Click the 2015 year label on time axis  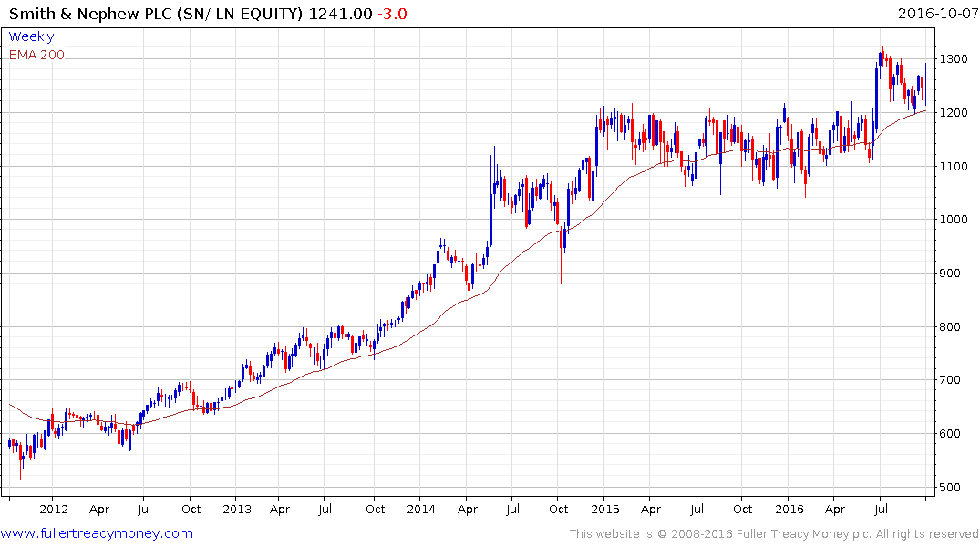604,510
